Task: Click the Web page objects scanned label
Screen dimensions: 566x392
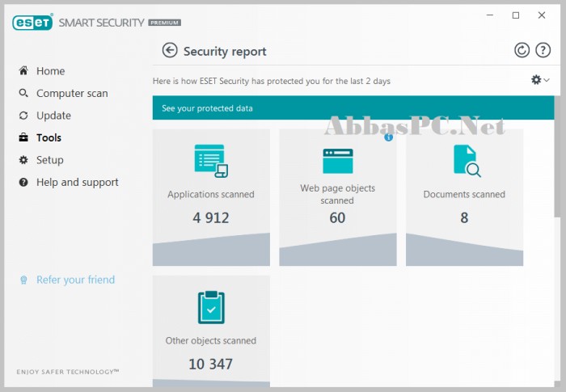Action: (337, 194)
